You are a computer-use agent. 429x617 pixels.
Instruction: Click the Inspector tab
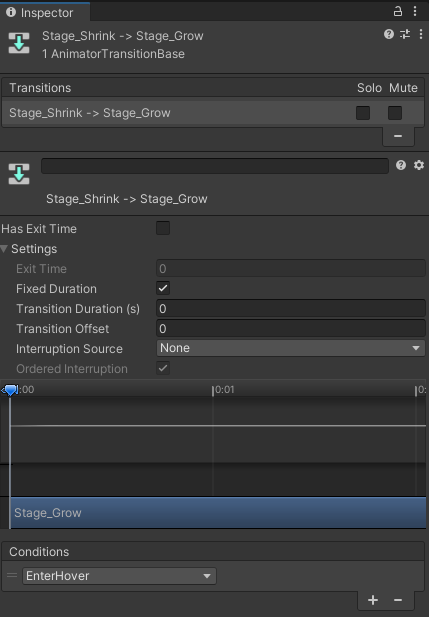coord(45,13)
